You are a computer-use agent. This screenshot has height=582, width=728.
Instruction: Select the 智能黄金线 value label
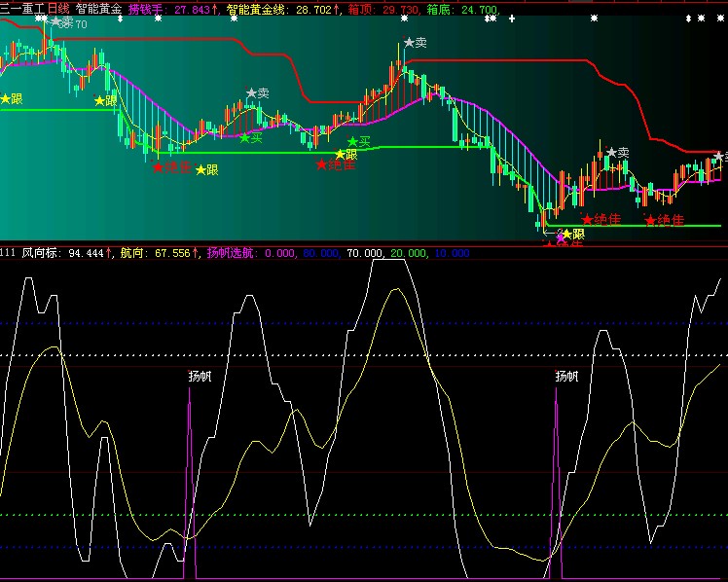pos(281,9)
